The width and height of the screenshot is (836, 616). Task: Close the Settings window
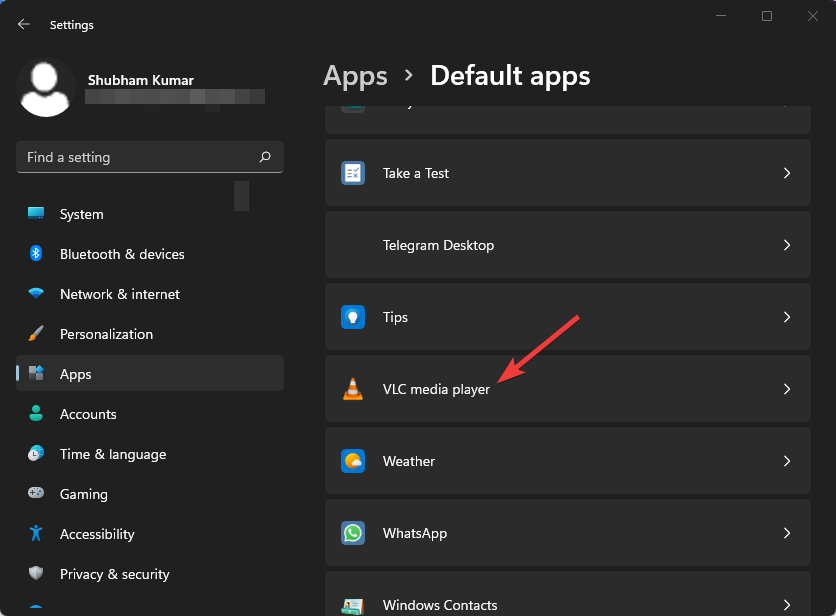tap(813, 16)
